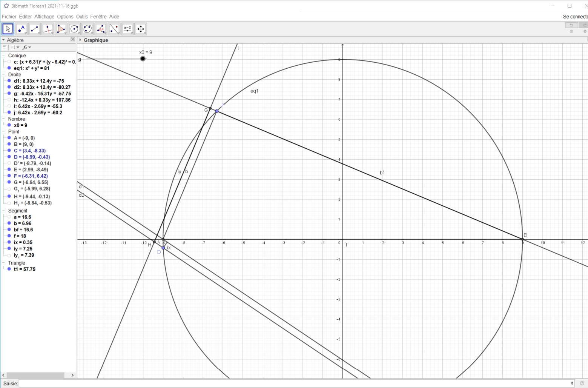Show hidden point D' in Algèbre list
The width and height of the screenshot is (588, 388).
click(x=9, y=163)
